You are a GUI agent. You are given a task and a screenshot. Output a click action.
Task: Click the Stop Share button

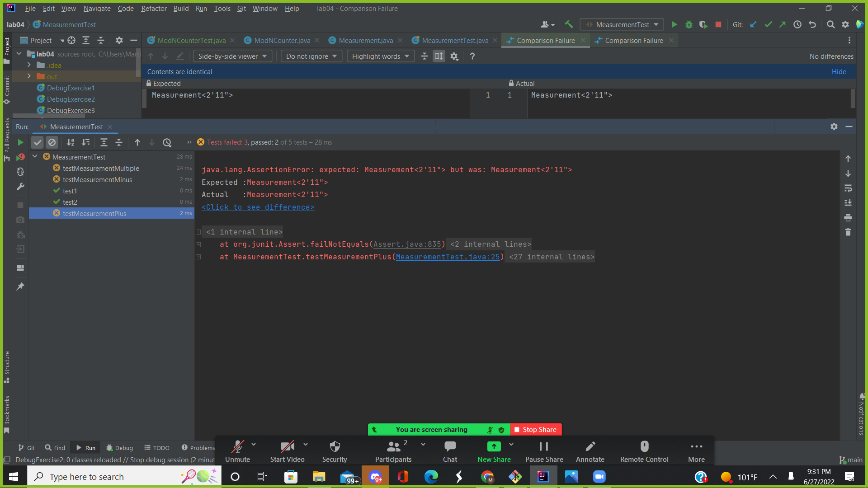536,429
